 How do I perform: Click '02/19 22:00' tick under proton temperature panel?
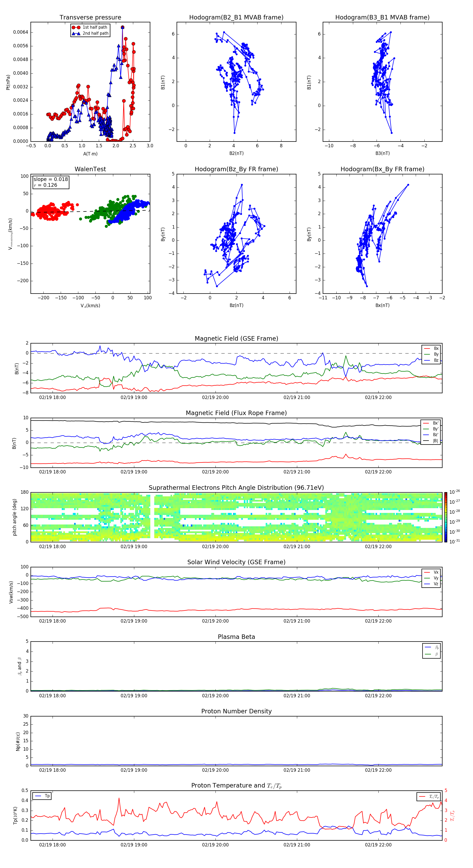point(378,845)
